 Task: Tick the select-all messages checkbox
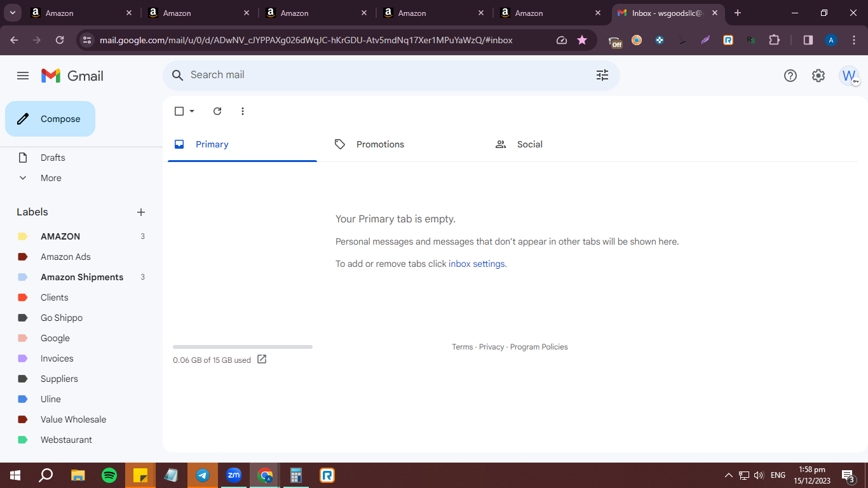179,111
